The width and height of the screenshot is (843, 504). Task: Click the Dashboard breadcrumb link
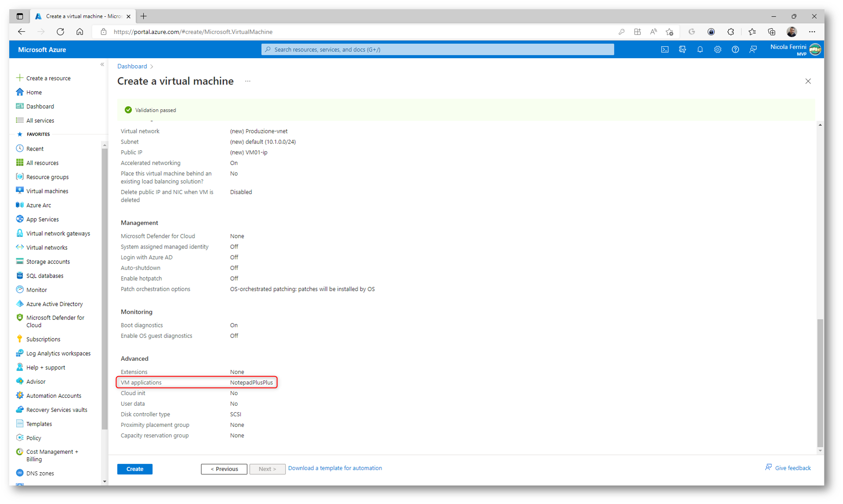(x=132, y=66)
